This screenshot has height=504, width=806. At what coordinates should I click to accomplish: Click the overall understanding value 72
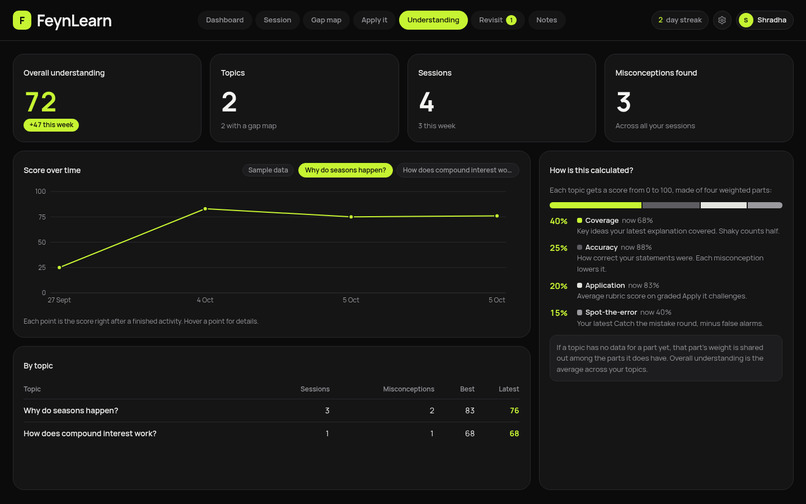(41, 102)
